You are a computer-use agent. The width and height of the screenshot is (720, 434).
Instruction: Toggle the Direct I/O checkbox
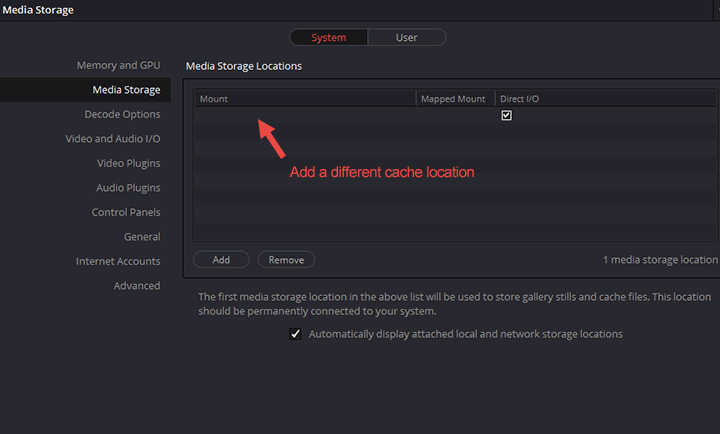pyautogui.click(x=507, y=116)
